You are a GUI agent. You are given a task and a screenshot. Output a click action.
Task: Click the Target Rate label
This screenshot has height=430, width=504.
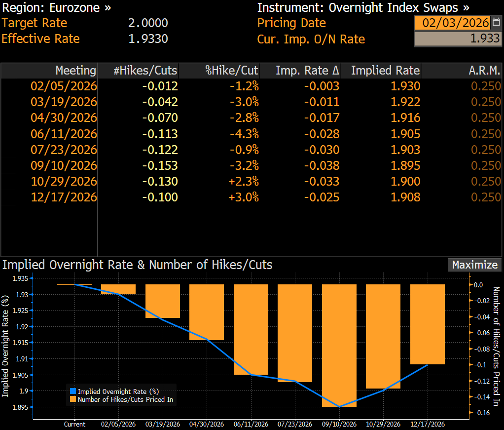click(x=35, y=23)
